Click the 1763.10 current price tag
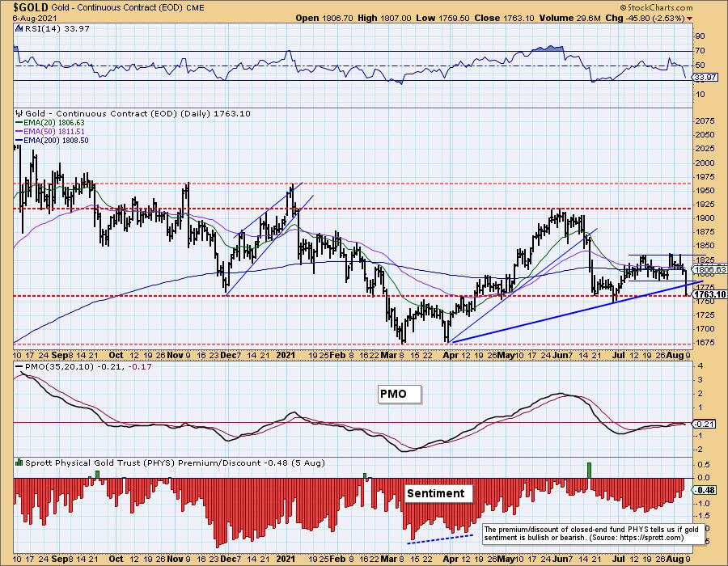Viewport: 728px width, 566px height. click(710, 294)
